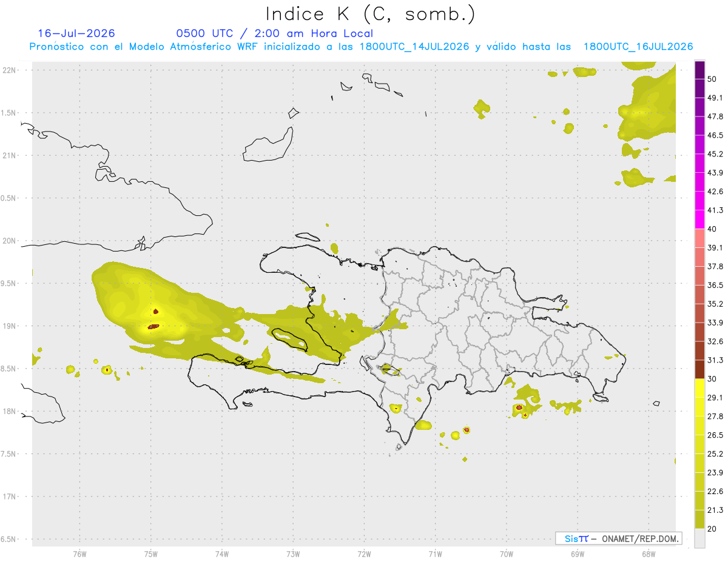
Task: Click the legend value "36.5"
Action: click(716, 285)
